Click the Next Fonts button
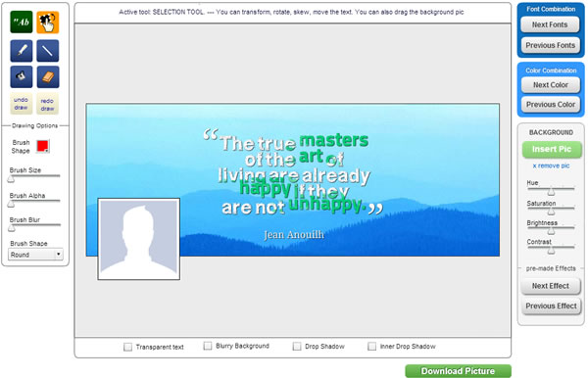The height and width of the screenshot is (378, 588). [x=550, y=24]
